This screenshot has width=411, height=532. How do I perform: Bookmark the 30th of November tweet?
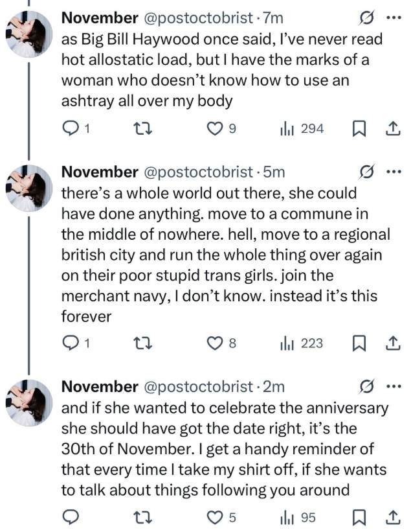pyautogui.click(x=359, y=517)
